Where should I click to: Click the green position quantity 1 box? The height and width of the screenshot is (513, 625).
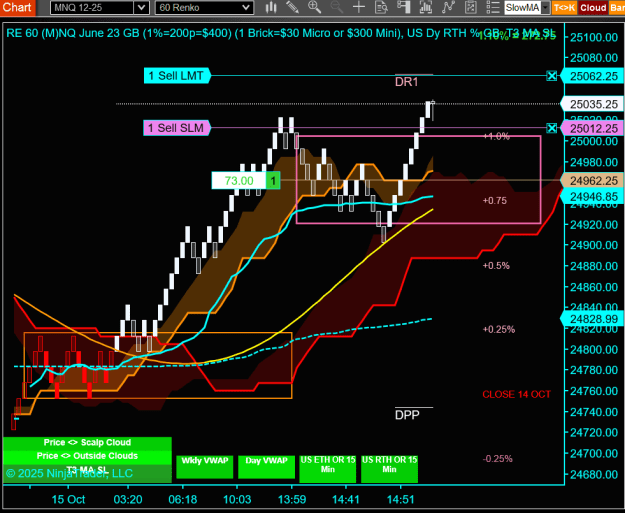[273, 181]
